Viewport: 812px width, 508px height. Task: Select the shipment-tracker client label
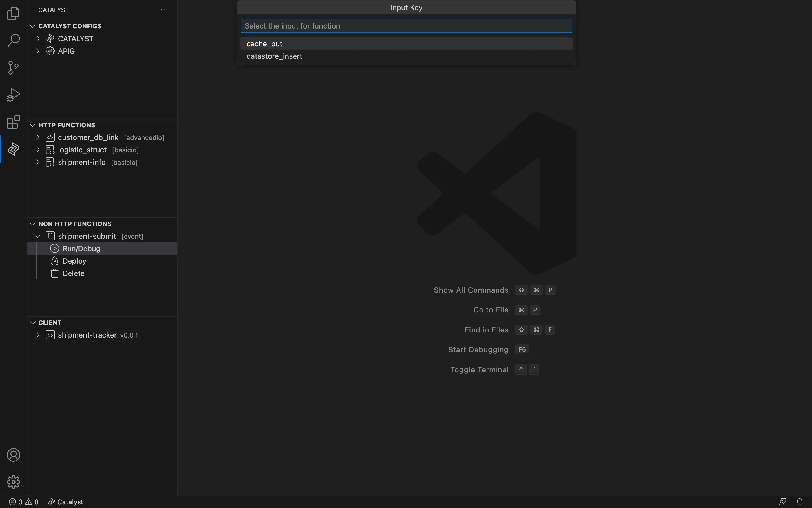coord(87,335)
